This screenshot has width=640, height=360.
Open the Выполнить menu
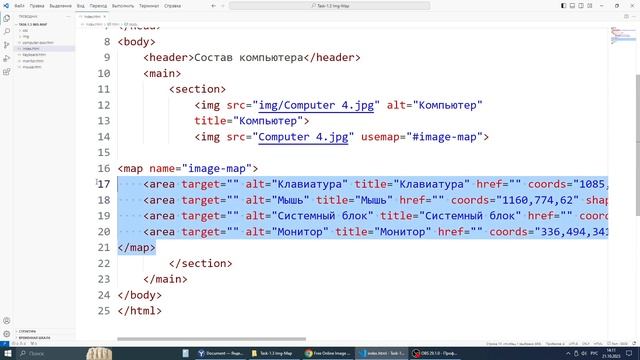tap(123, 6)
